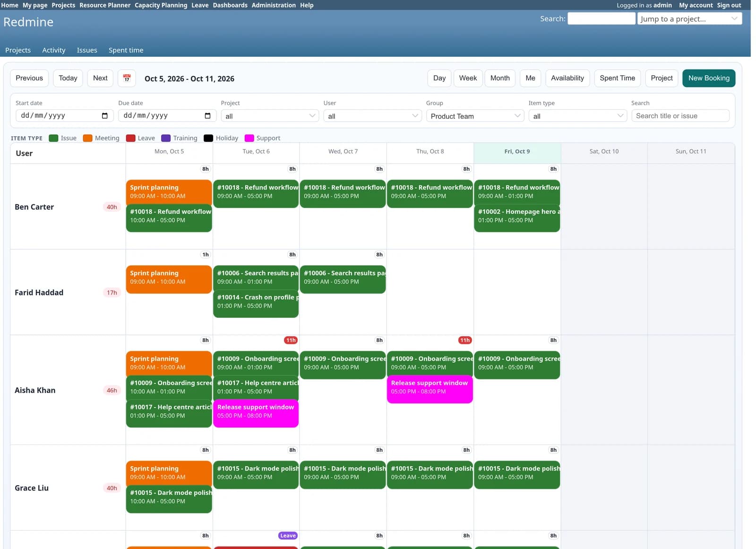This screenshot has height=549, width=756.
Task: Click the Start date calendar icon
Action: 105,116
